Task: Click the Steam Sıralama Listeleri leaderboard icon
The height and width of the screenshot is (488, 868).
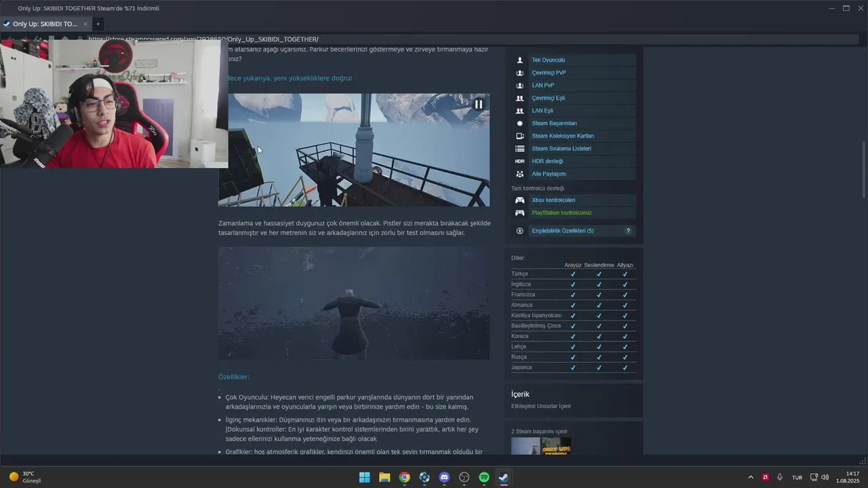Action: pos(520,148)
